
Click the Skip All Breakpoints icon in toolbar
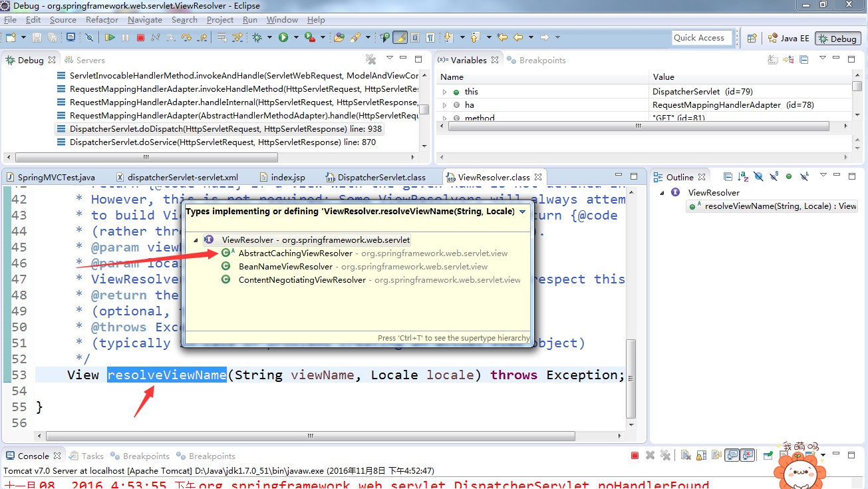point(89,37)
